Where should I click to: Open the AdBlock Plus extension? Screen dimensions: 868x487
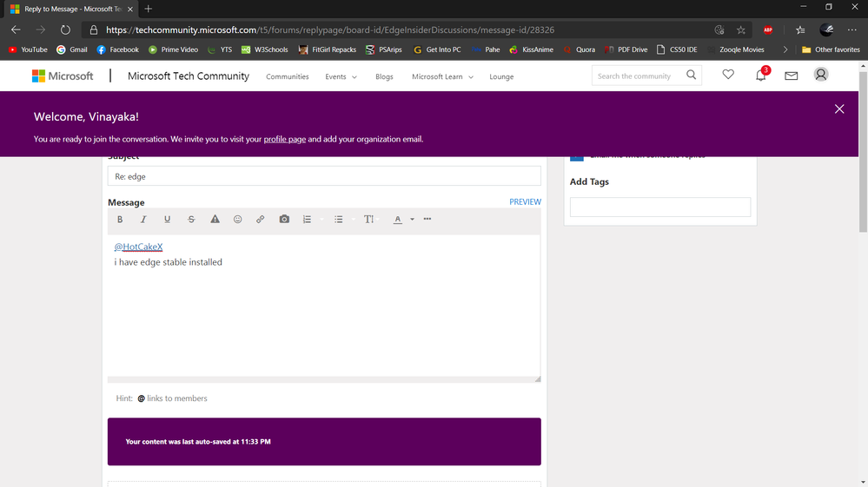768,30
